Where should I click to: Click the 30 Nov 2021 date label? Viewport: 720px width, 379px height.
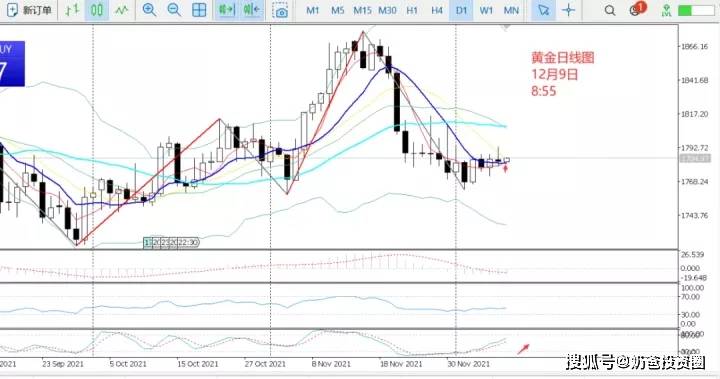468,364
